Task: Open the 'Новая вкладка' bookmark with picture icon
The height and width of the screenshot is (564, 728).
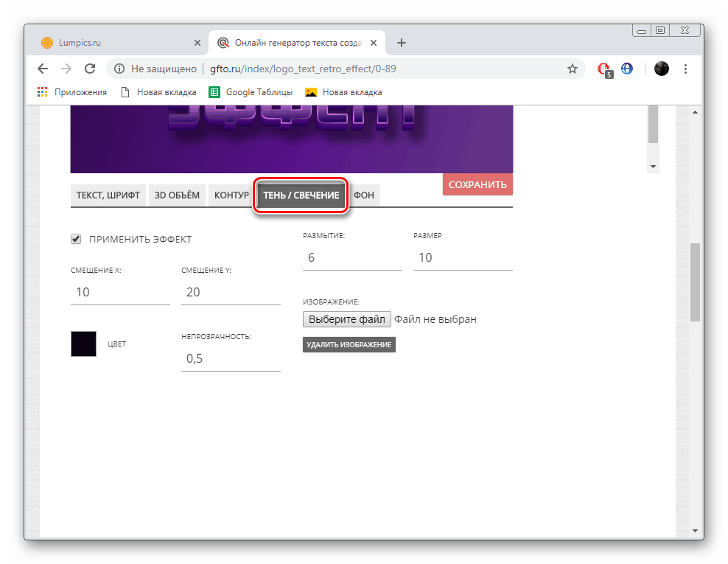Action: click(343, 92)
